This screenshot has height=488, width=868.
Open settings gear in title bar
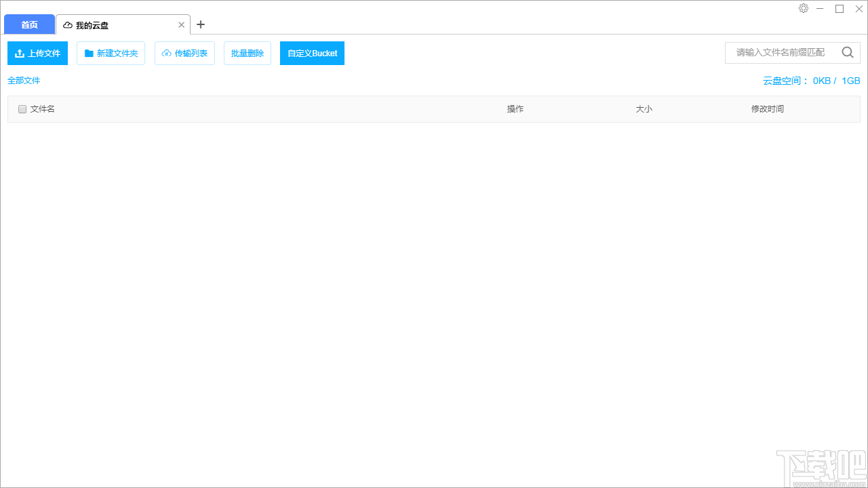pyautogui.click(x=804, y=8)
